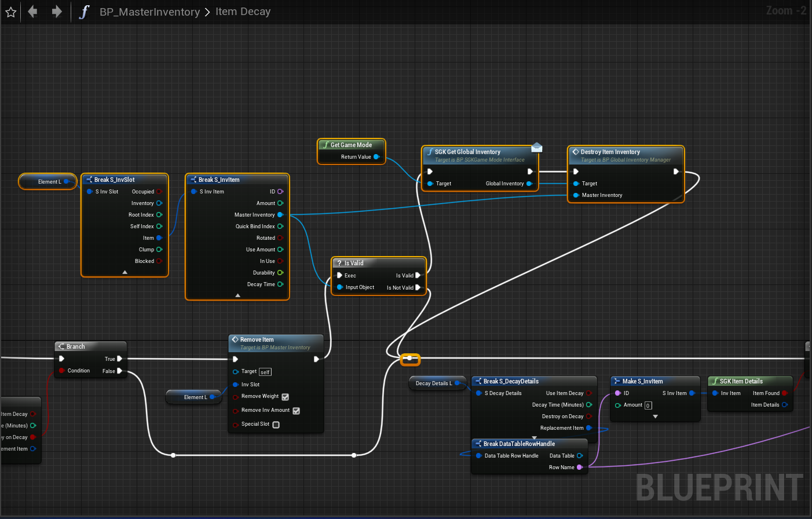The width and height of the screenshot is (812, 519).
Task: Collapse the Break S_InvItem node pins
Action: coord(237,295)
